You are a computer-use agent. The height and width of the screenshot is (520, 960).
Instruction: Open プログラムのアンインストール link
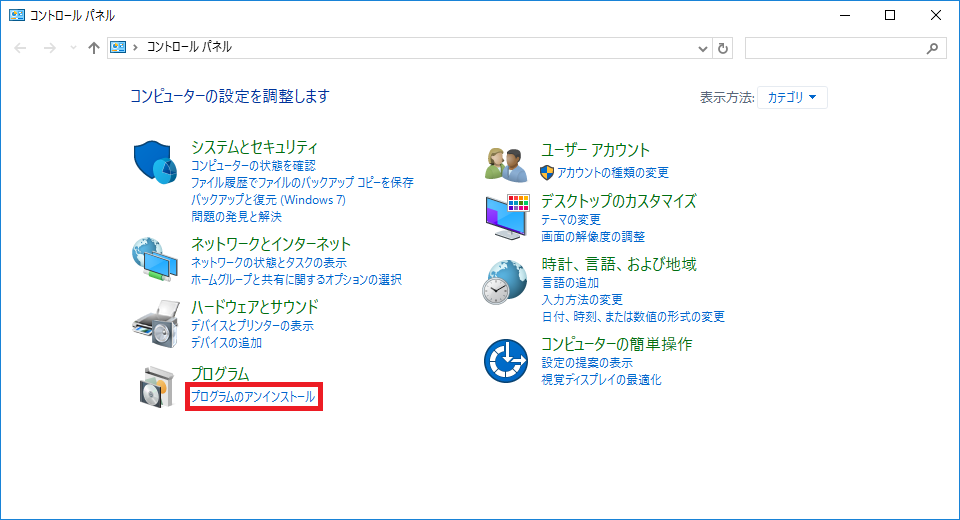point(253,397)
